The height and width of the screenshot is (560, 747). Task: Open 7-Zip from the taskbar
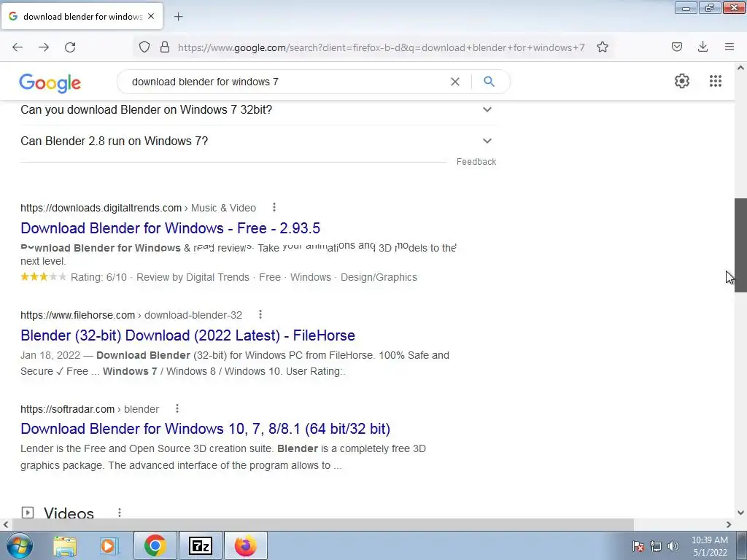(200, 545)
